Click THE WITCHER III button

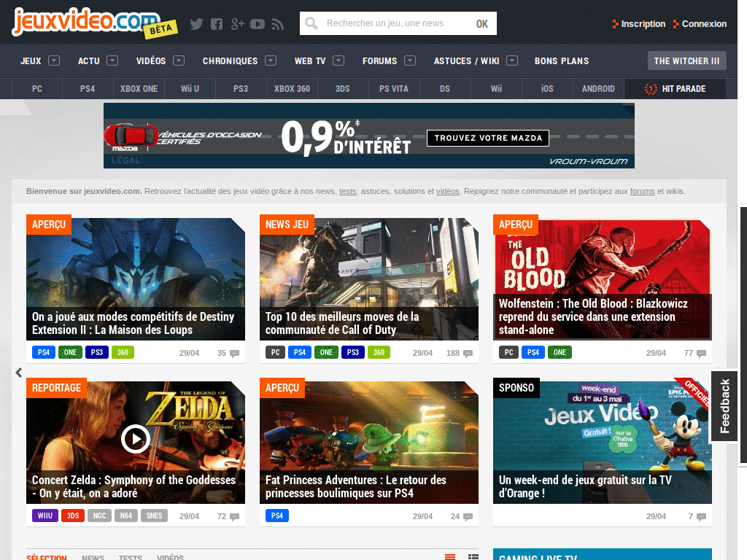coord(686,61)
